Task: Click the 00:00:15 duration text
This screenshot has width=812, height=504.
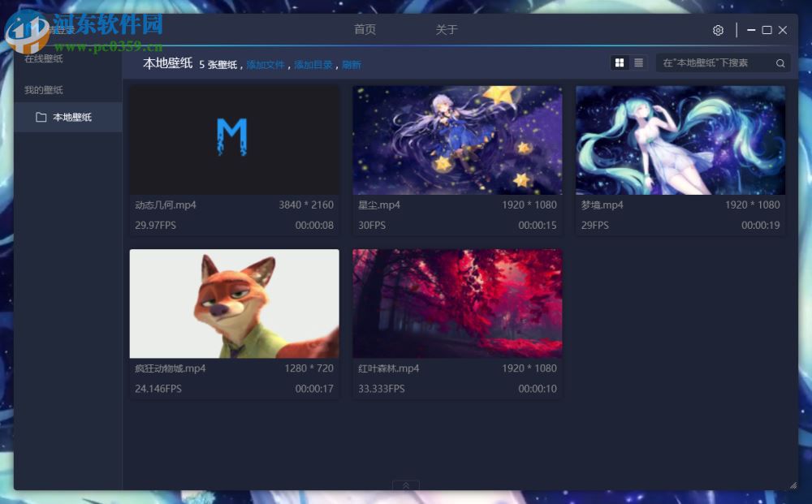Action: tap(538, 226)
